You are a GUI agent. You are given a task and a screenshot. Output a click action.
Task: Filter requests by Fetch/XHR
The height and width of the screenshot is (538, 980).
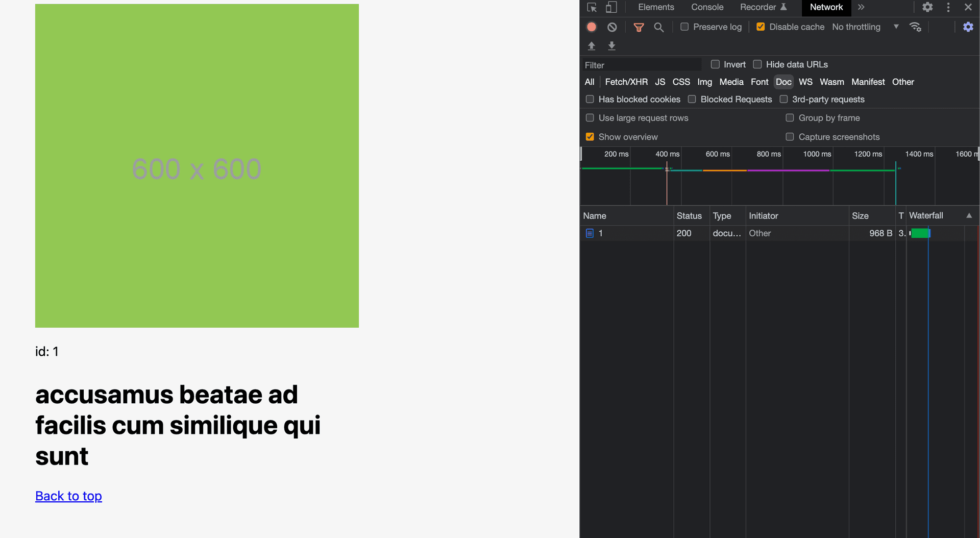(x=626, y=82)
